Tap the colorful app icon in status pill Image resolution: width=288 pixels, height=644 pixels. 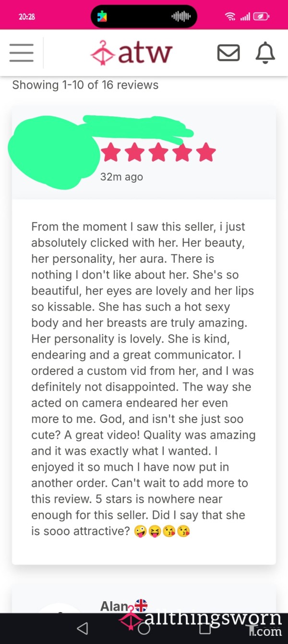102,17
